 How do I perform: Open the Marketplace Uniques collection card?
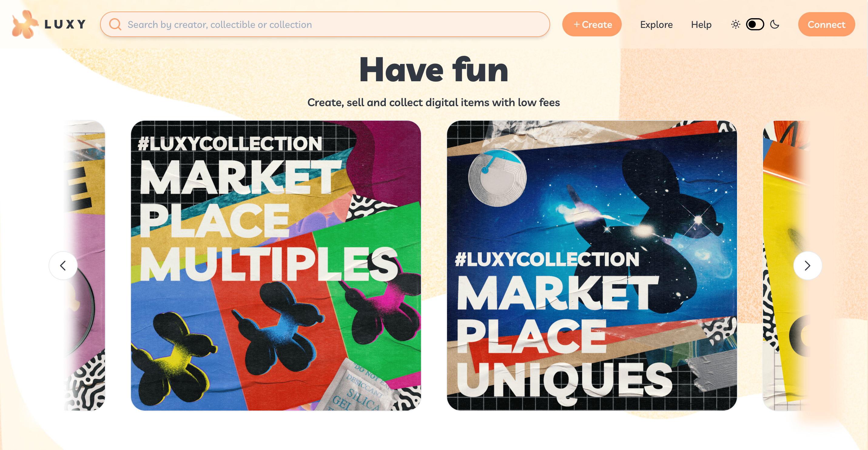592,265
